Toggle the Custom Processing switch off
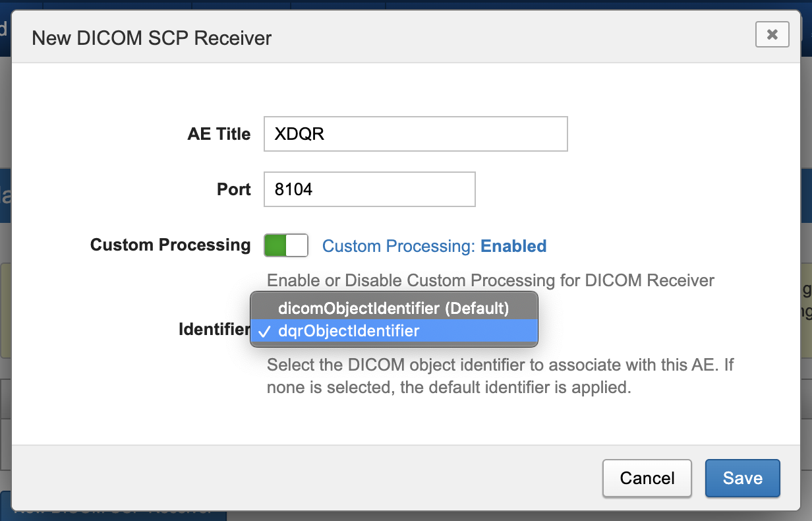812x521 pixels. (286, 245)
